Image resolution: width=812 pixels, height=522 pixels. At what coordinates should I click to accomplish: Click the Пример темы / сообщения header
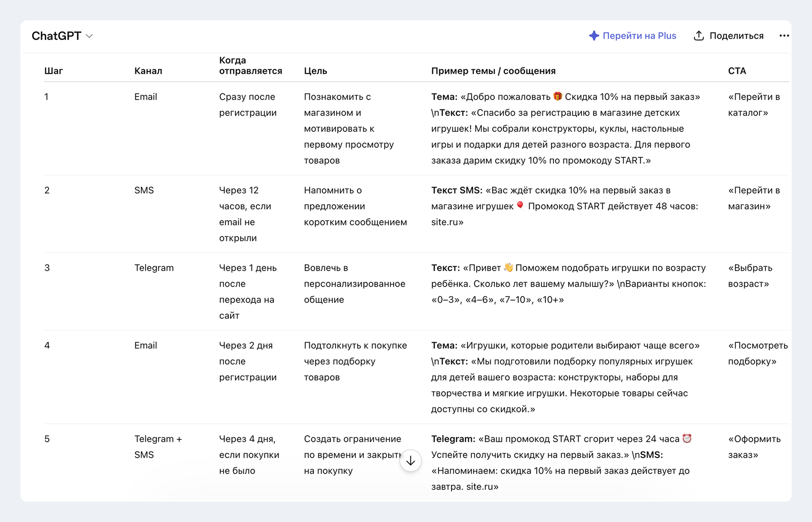click(493, 71)
